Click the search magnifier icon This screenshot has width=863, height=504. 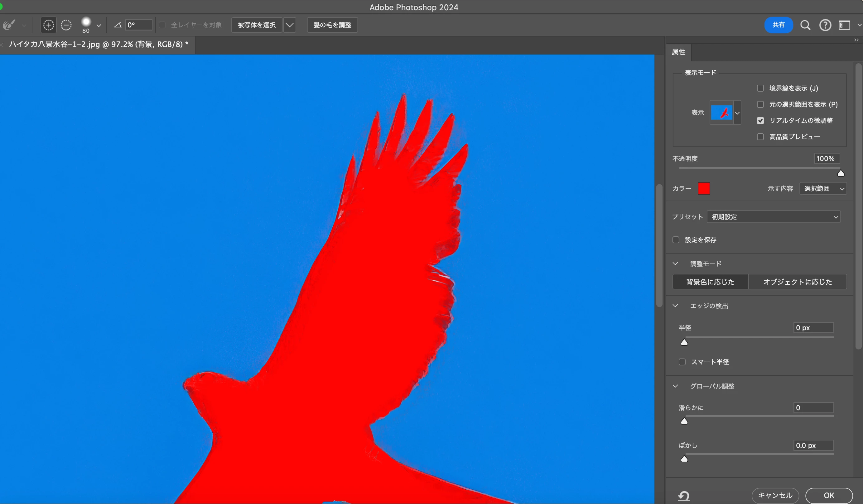point(805,25)
